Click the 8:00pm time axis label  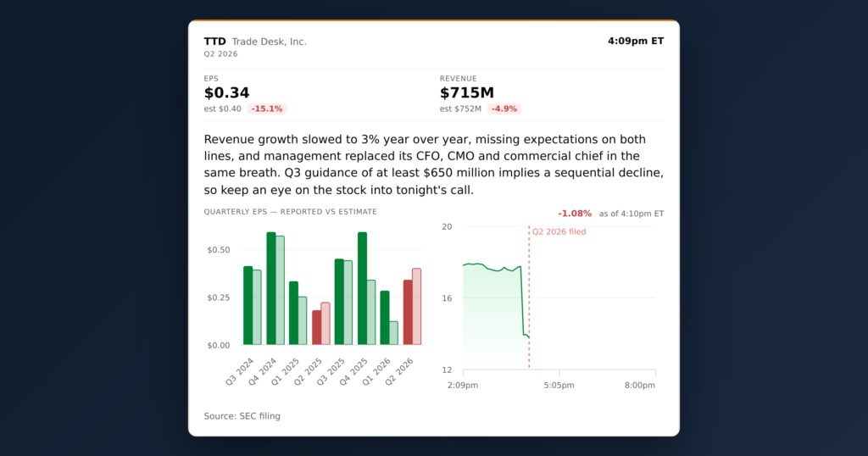(640, 385)
